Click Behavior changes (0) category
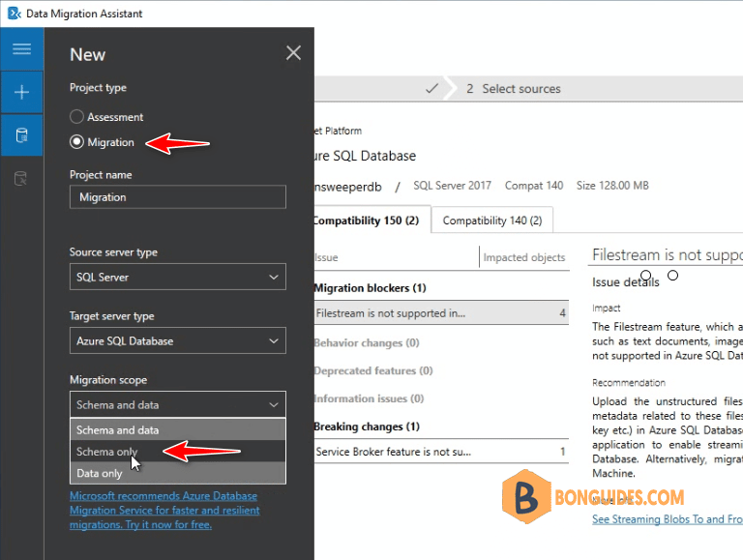This screenshot has width=743, height=560. (367, 342)
